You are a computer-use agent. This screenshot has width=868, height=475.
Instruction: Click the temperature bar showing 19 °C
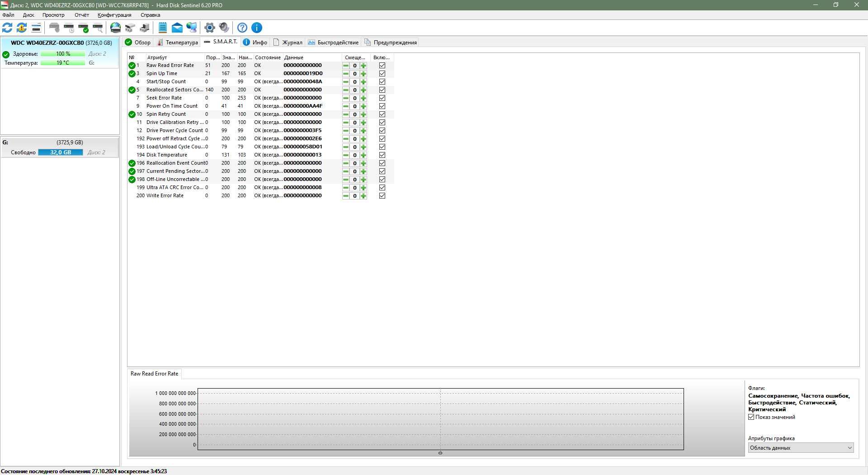click(63, 63)
